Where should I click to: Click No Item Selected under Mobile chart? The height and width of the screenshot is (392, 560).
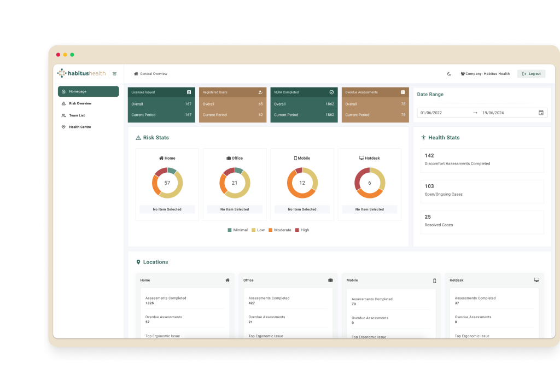[x=302, y=209]
